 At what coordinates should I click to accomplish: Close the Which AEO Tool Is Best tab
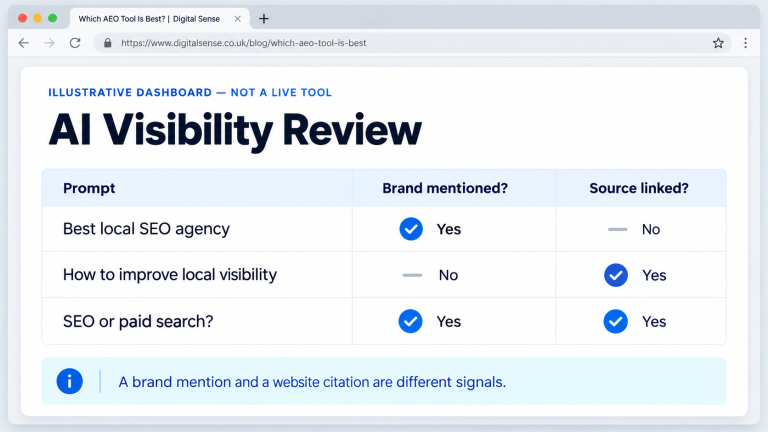[x=238, y=19]
